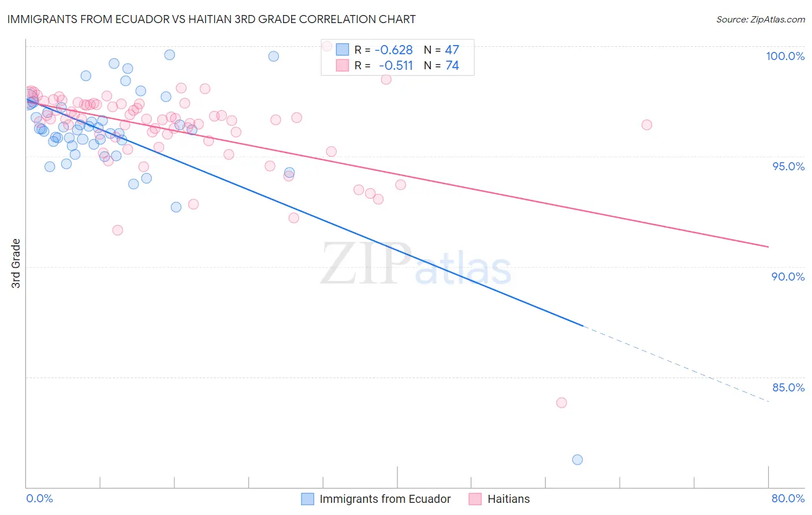Click the 3rd Grade axis title
812x515 pixels.
click(16, 263)
